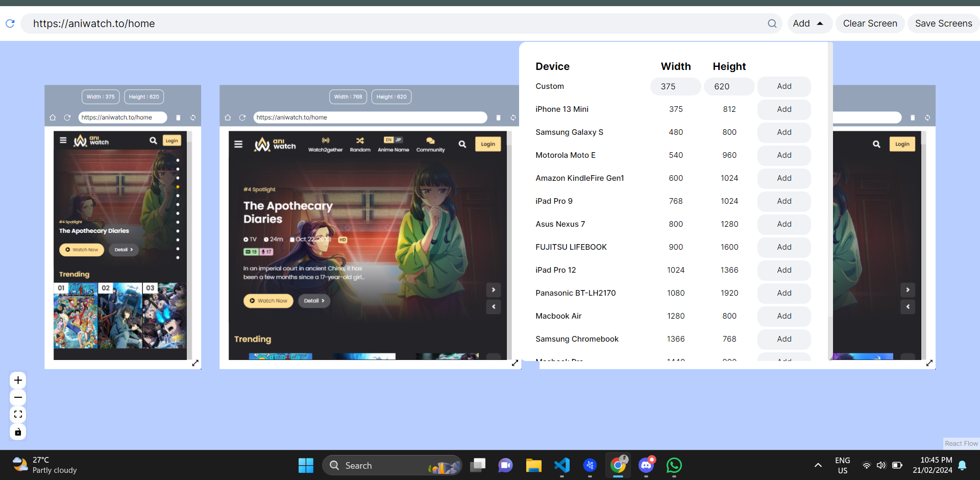Screen dimensions: 980x480
Task: Add the iPhone 13 Mini device
Action: pos(784,109)
